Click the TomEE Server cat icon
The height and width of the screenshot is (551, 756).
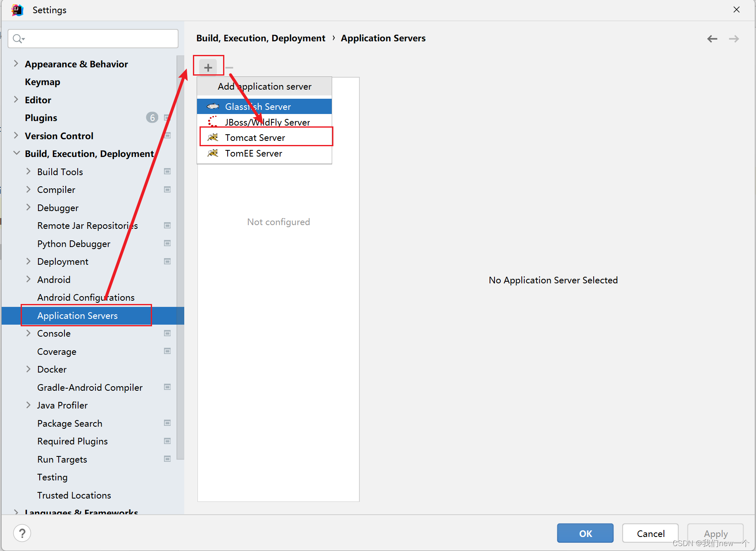[213, 153]
